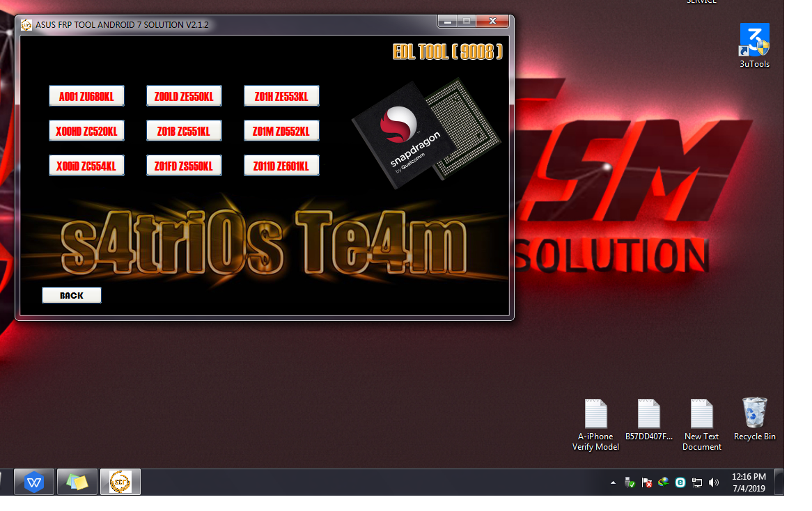Image resolution: width=812 pixels, height=511 pixels.
Task: Pick the Z011D ZE601KL button
Action: click(281, 166)
